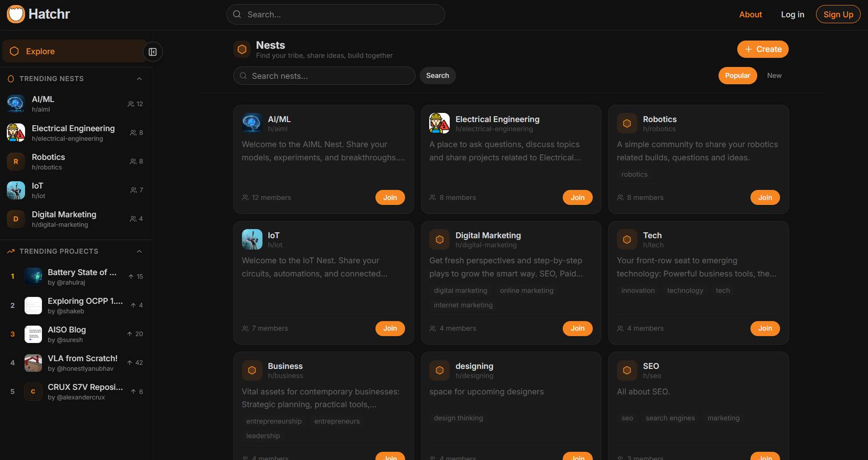Click the Robotics nest avatar in sidebar
The height and width of the screenshot is (460, 868).
pos(15,162)
